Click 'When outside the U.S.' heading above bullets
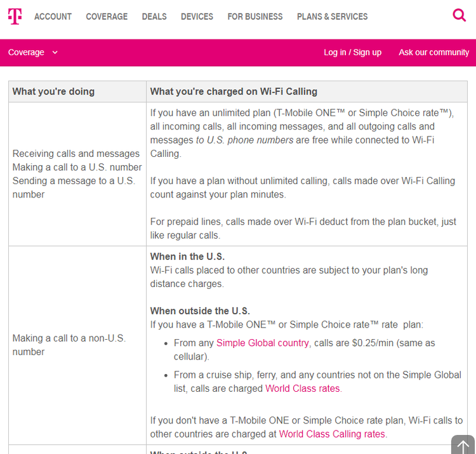This screenshot has height=454, width=476. click(x=200, y=311)
